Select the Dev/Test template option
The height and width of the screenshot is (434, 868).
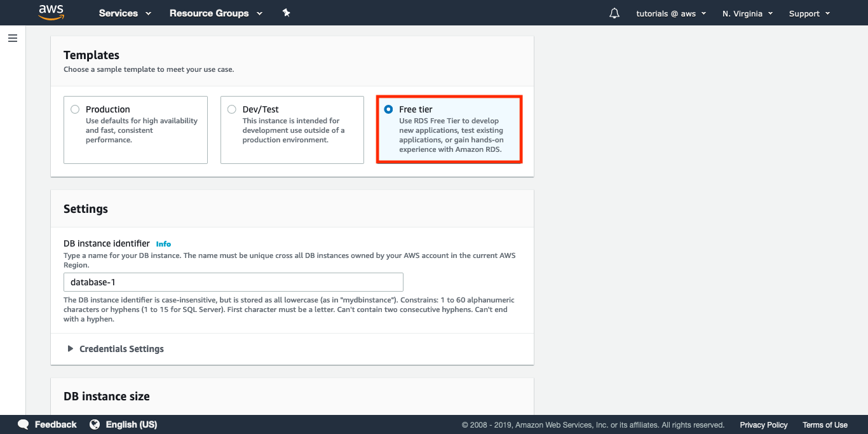pyautogui.click(x=232, y=109)
